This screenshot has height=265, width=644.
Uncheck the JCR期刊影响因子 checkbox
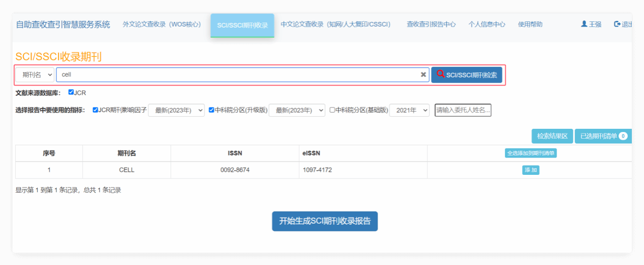(95, 110)
